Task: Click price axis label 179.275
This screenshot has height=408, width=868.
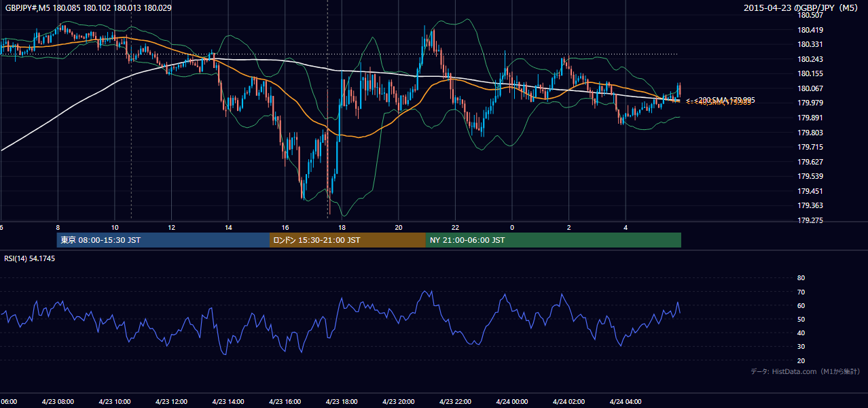Action: tap(811, 220)
